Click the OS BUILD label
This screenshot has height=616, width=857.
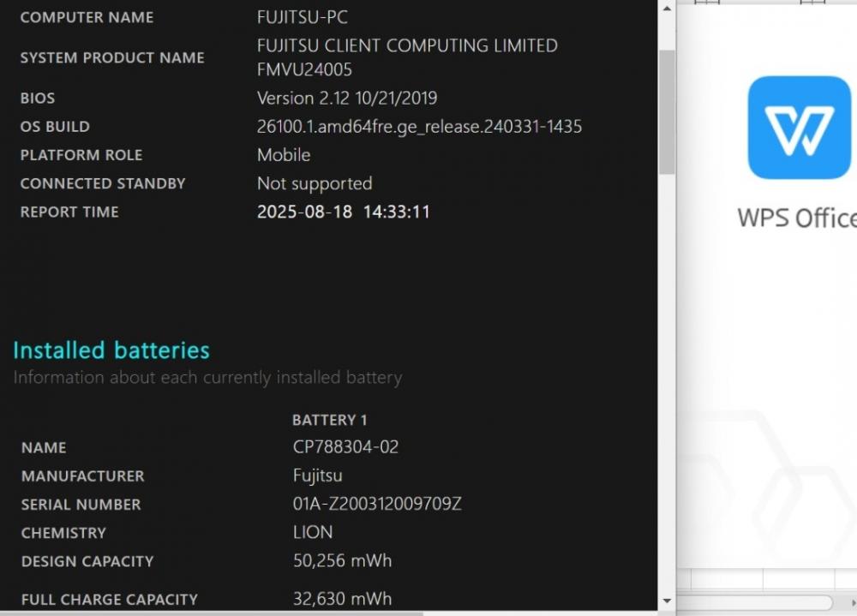coord(55,127)
